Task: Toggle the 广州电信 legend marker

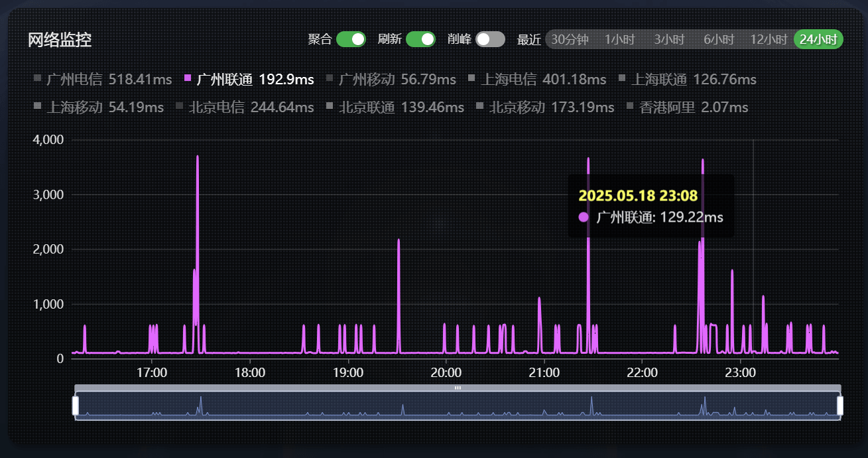Action: [x=37, y=80]
